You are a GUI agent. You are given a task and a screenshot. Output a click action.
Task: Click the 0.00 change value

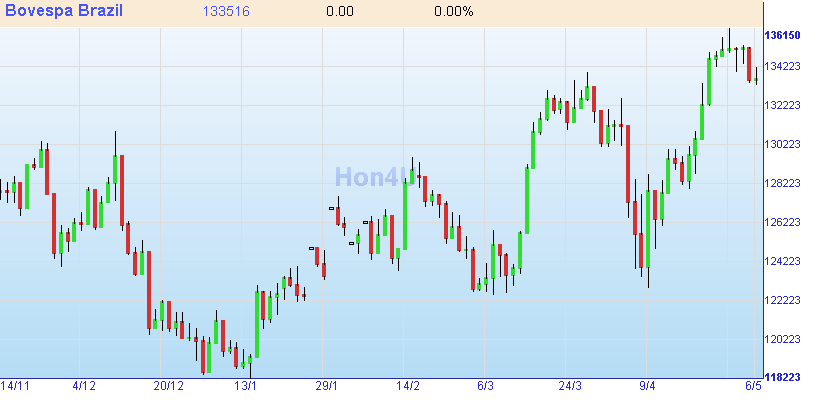340,12
